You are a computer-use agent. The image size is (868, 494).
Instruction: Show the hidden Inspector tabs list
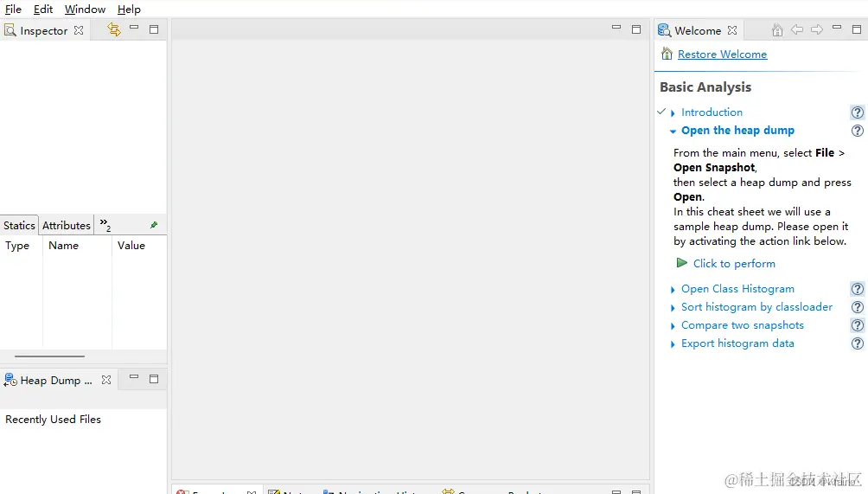(x=105, y=224)
